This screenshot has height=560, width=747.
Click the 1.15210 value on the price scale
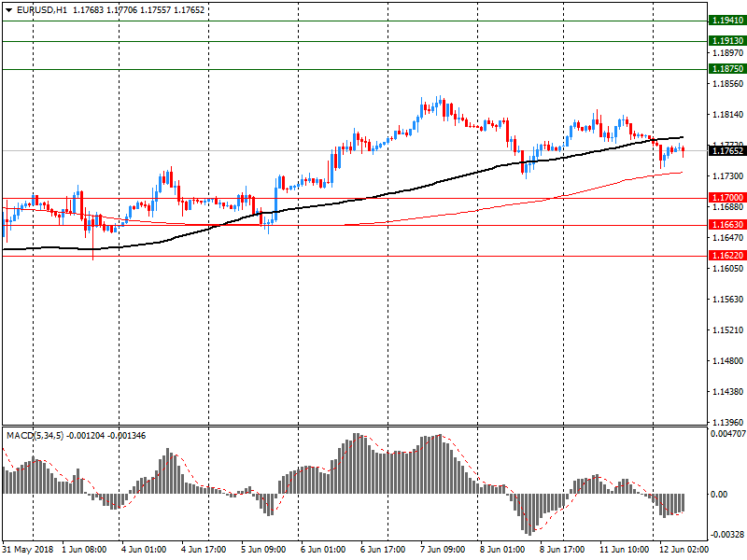726,330
